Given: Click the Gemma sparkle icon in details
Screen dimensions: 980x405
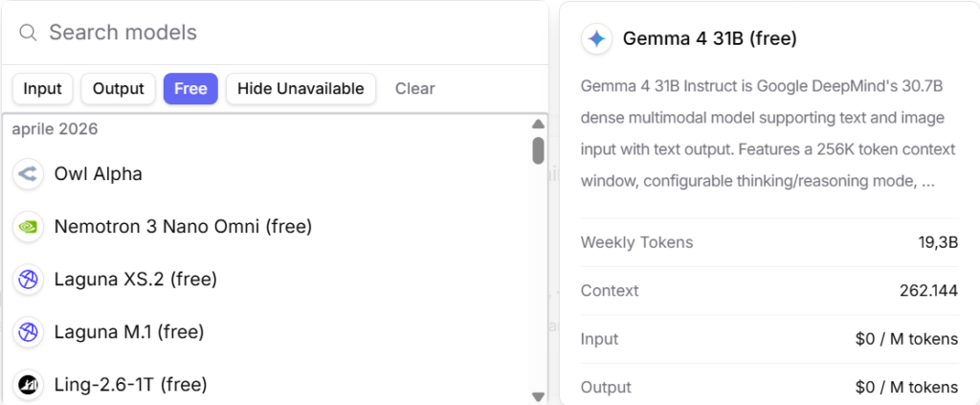Looking at the screenshot, I should tap(596, 39).
